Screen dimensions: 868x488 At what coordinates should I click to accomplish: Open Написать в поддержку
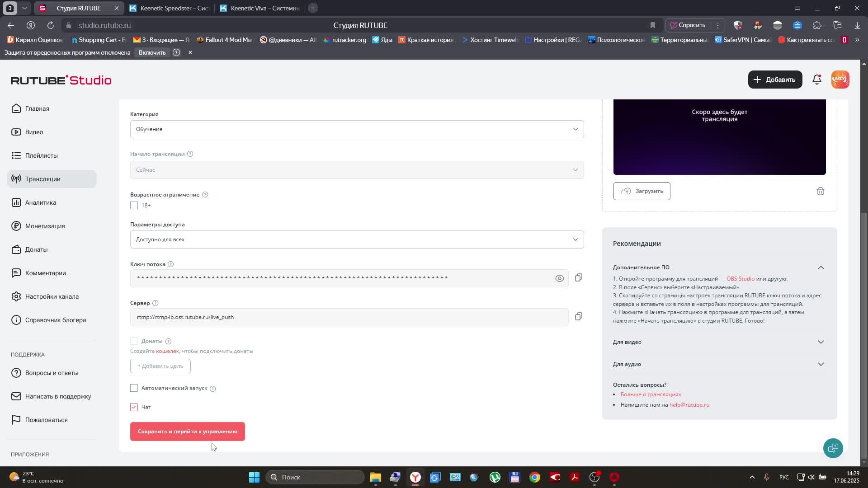click(52, 396)
